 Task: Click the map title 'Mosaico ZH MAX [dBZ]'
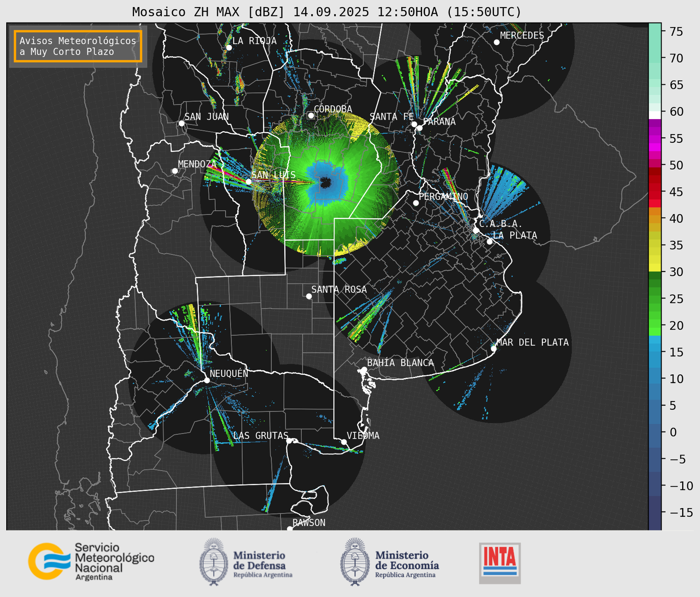209,12
